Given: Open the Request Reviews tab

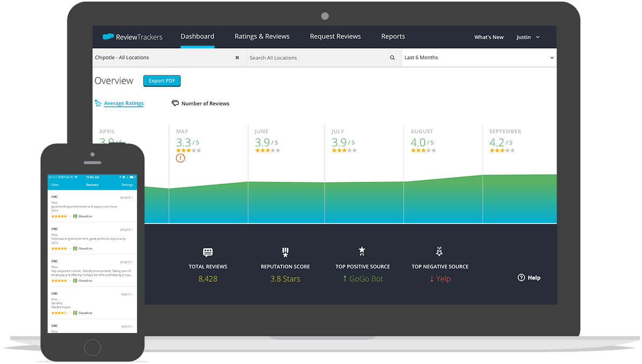Looking at the screenshot, I should coord(335,36).
